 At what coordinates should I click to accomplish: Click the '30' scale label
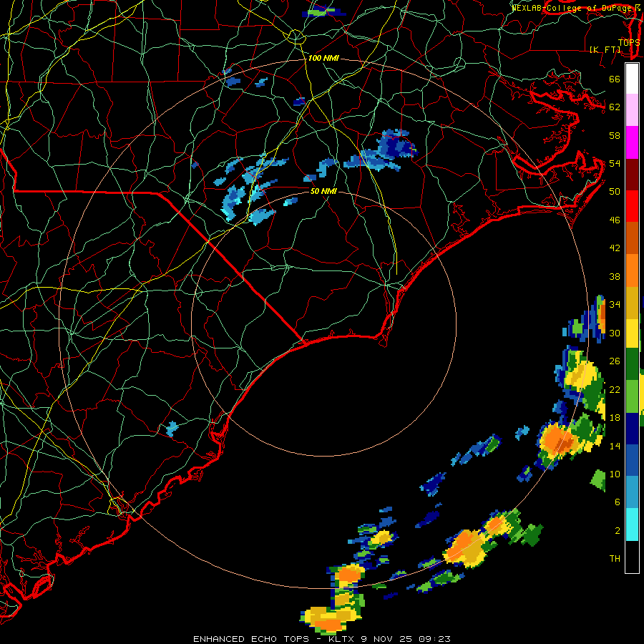coord(615,333)
